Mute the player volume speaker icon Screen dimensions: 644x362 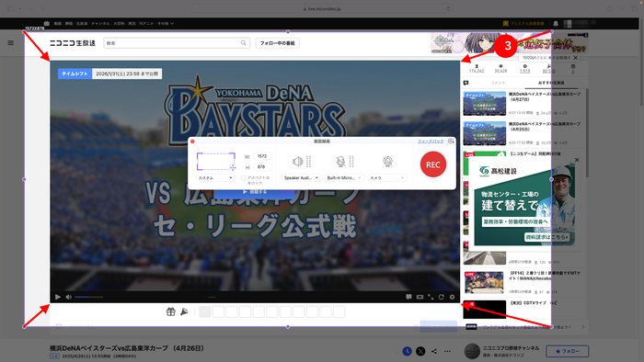pyautogui.click(x=69, y=297)
